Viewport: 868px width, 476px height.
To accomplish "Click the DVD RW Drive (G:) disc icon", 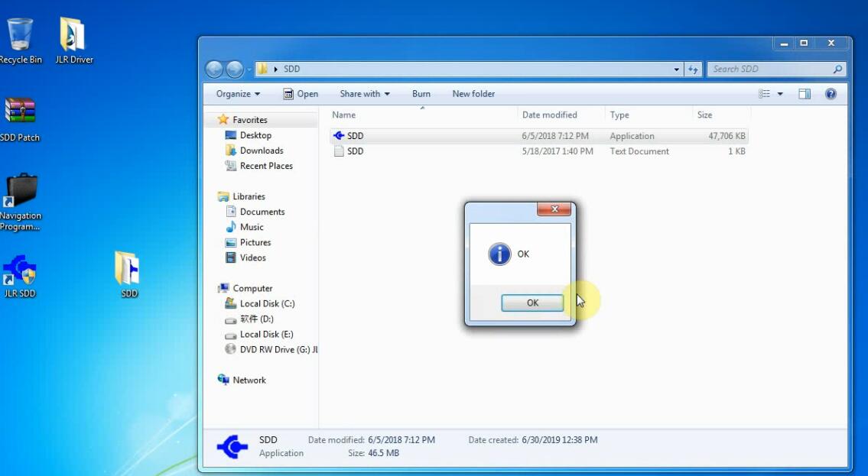I will click(x=231, y=349).
